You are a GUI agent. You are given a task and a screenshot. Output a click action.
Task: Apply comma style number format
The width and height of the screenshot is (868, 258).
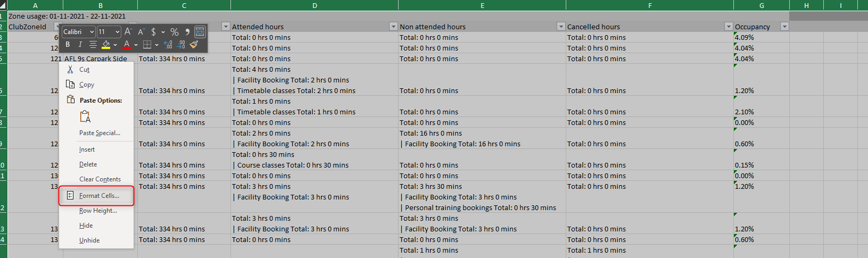click(187, 32)
